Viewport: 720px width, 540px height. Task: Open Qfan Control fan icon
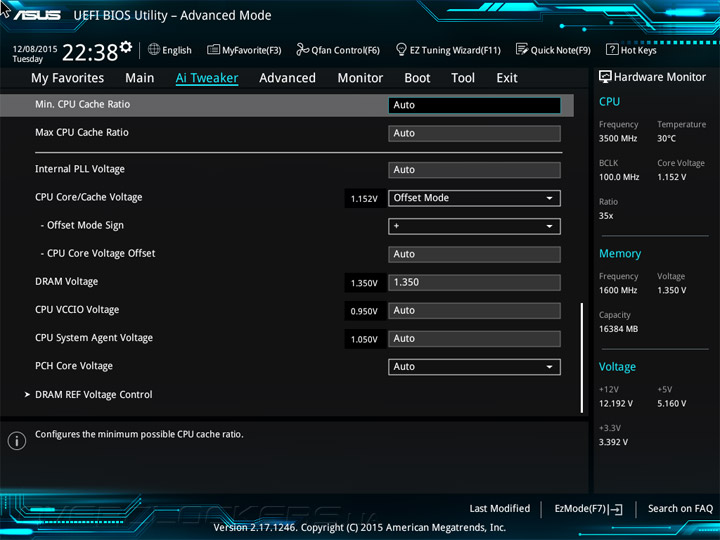[302, 49]
